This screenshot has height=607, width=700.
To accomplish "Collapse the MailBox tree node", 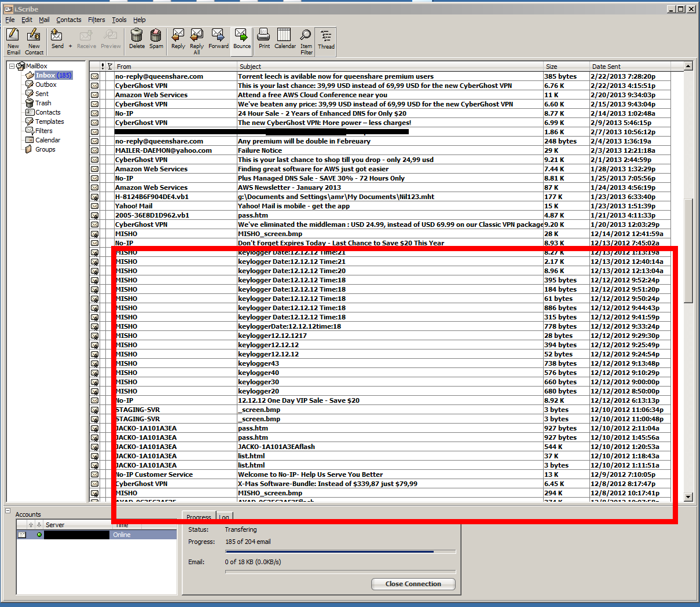I will coord(12,66).
